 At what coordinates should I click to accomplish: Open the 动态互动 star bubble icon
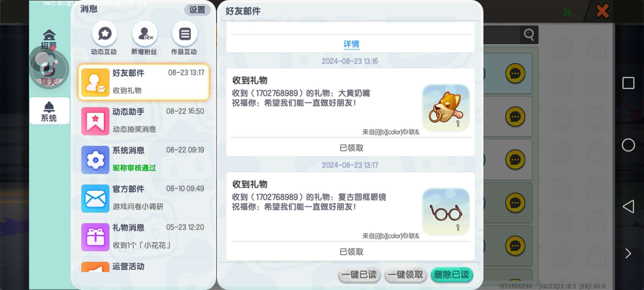(x=104, y=34)
